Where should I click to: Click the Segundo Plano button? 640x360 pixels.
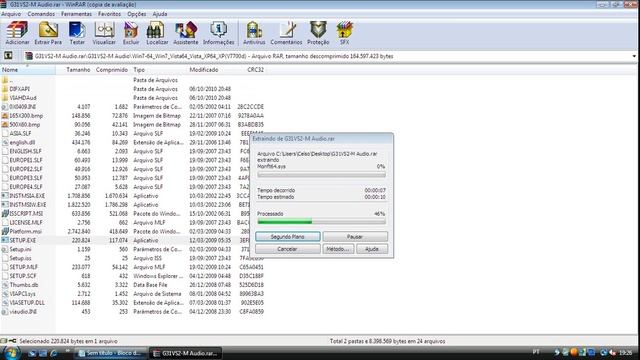[288, 237]
